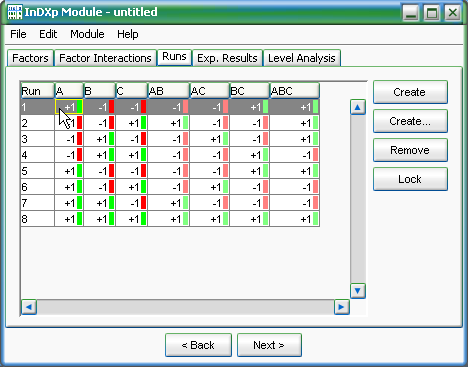Click the scroll right arrow below table
The image size is (468, 367).
341,307
